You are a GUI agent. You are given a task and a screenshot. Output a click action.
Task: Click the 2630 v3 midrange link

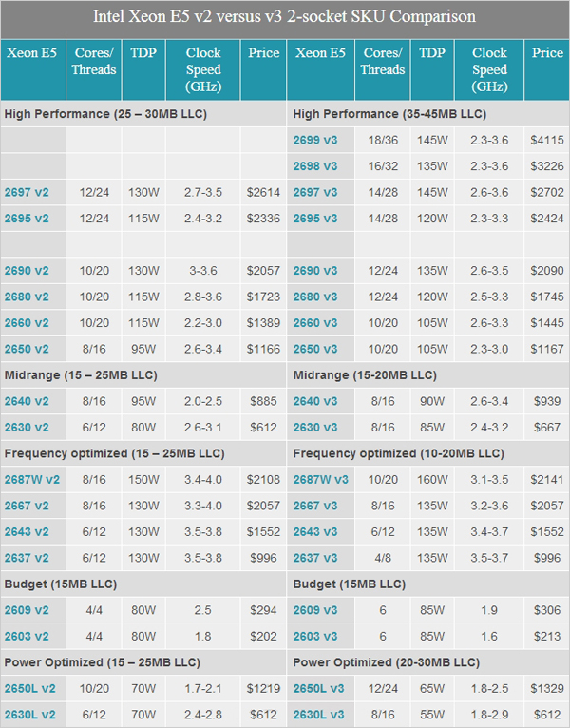pos(315,427)
